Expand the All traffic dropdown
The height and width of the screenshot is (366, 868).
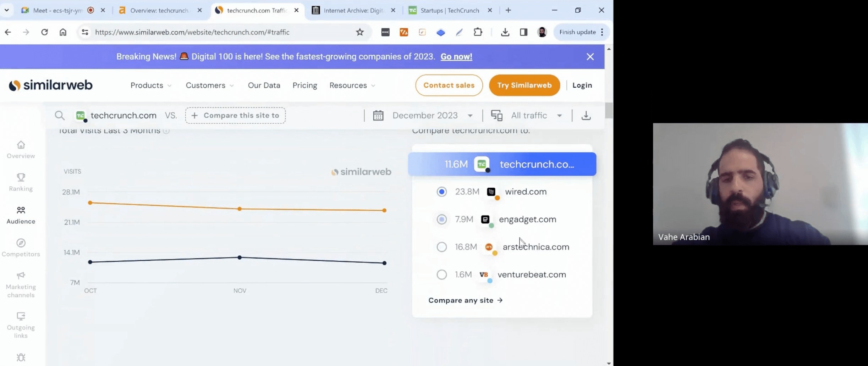coord(536,116)
